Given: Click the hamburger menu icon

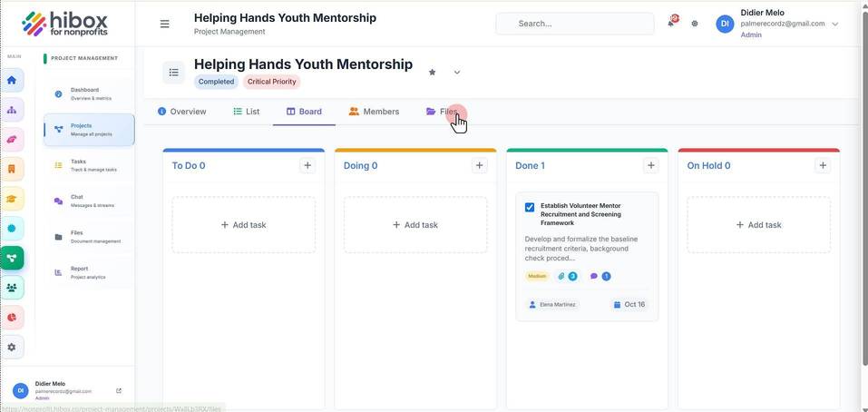Looking at the screenshot, I should tap(164, 24).
